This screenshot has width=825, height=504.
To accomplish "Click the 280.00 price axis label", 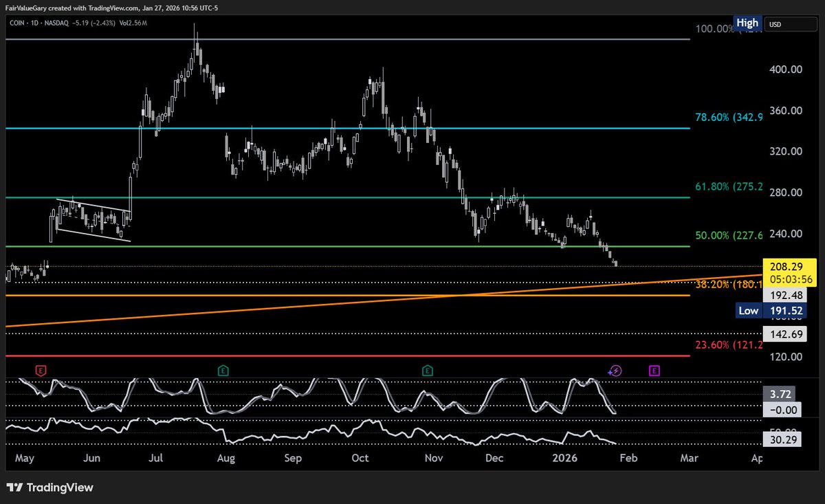I will click(786, 193).
